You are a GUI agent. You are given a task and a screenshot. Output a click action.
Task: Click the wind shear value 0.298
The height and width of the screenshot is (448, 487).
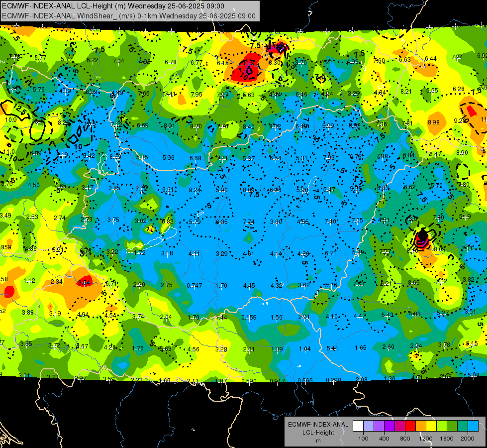[334, 380]
